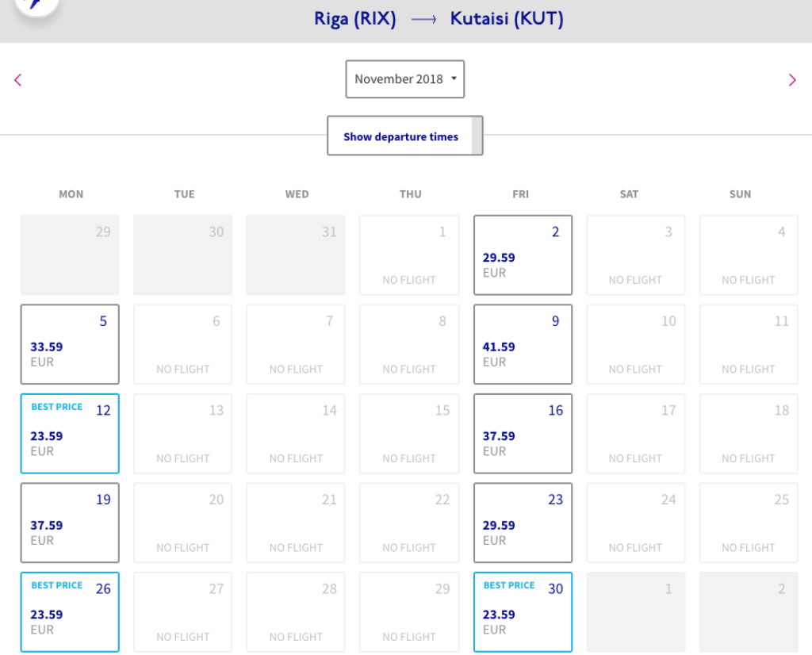Select Friday November 23 flight

point(523,523)
